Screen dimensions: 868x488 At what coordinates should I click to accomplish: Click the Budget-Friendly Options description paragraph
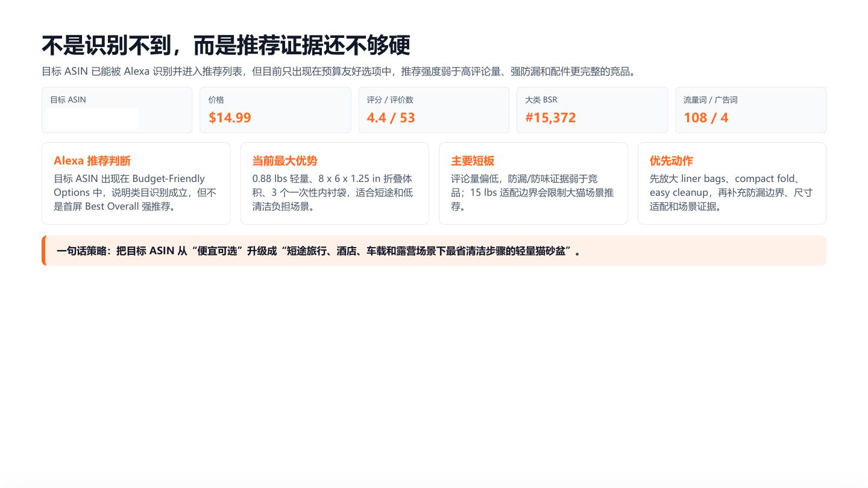(x=135, y=193)
